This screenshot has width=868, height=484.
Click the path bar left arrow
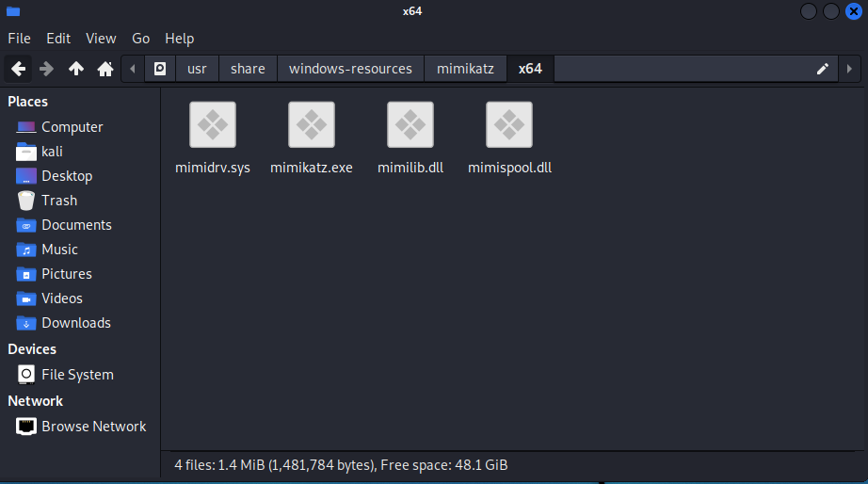[133, 69]
